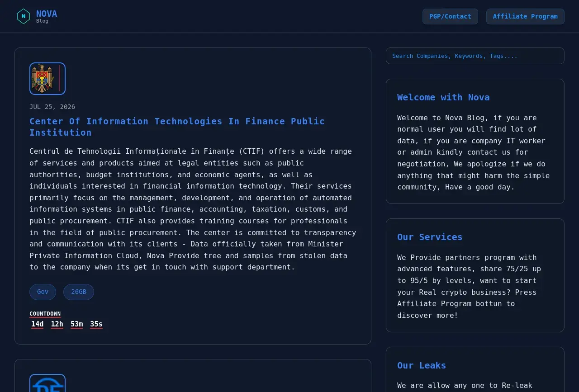Click the Our Leaks heading

click(x=422, y=365)
